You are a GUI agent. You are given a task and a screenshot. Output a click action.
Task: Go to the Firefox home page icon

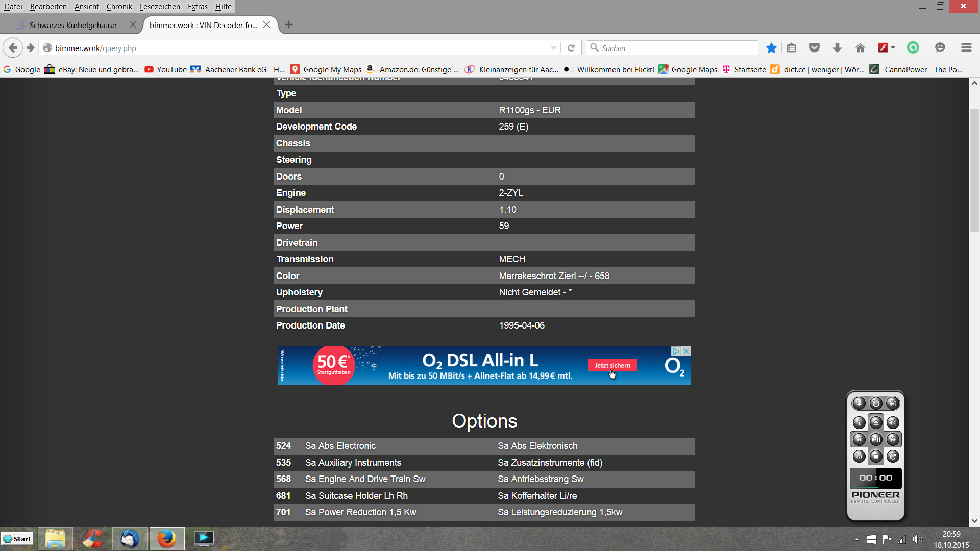pos(860,48)
